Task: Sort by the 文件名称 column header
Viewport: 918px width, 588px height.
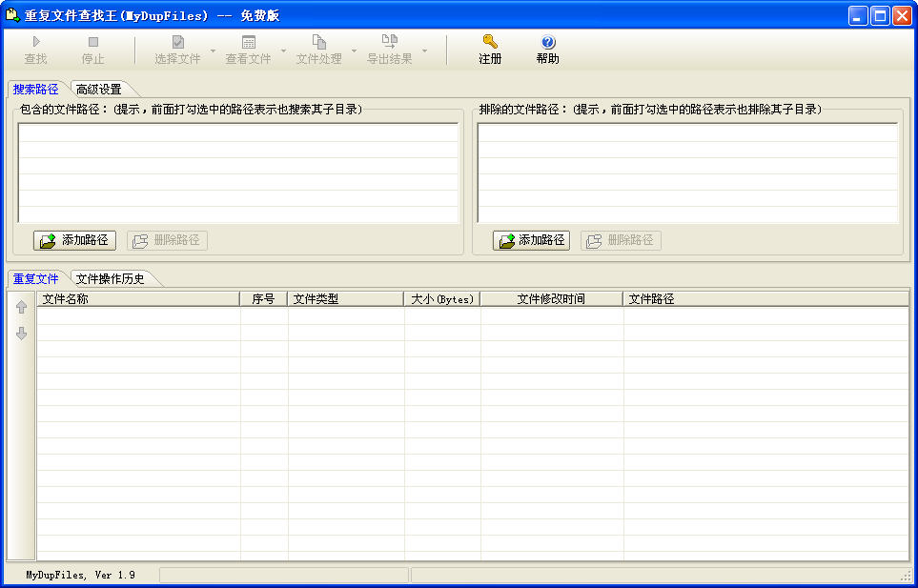Action: [139, 299]
